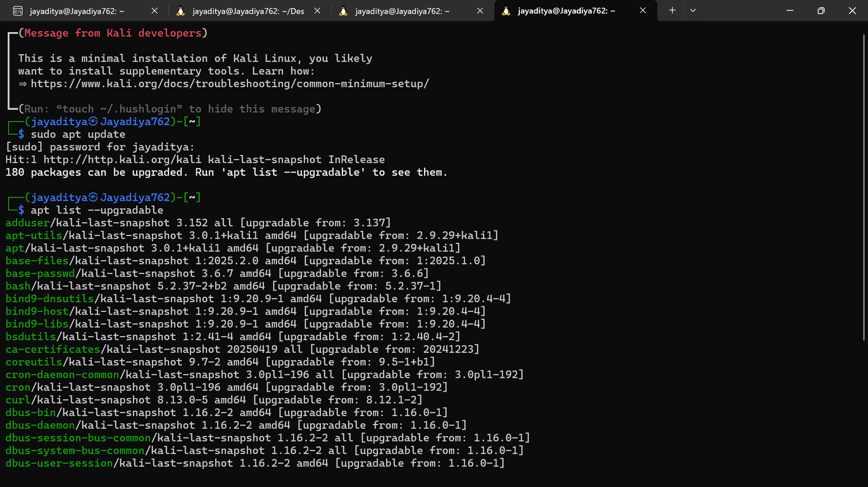Click the penguin icon on the active fourth tab
This screenshot has width=868, height=487.
pos(506,11)
